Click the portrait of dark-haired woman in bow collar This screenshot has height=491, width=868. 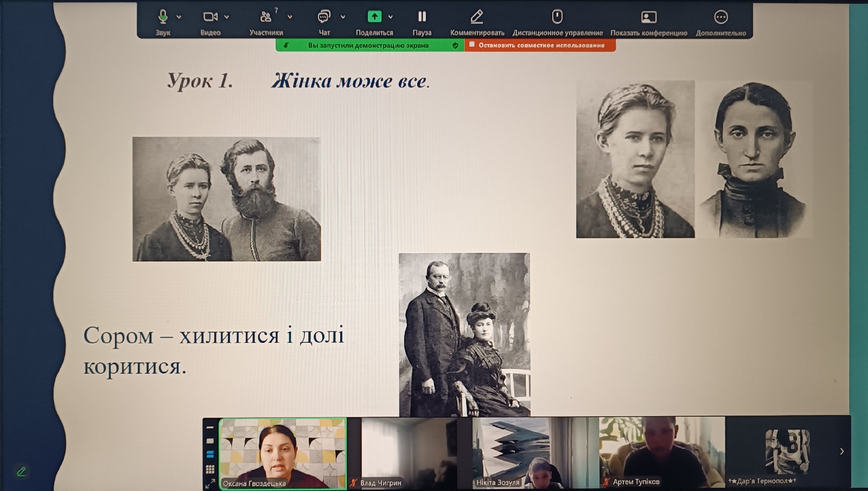click(x=754, y=160)
